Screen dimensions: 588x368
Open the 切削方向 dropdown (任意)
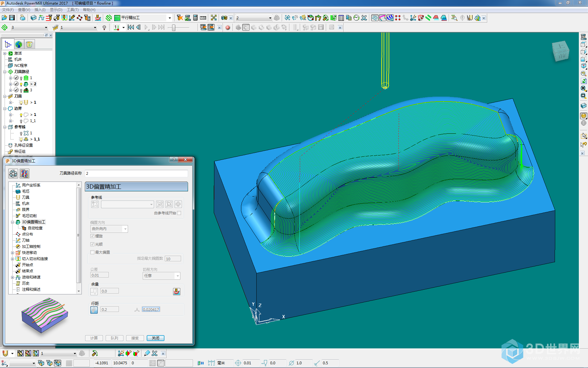tap(161, 276)
